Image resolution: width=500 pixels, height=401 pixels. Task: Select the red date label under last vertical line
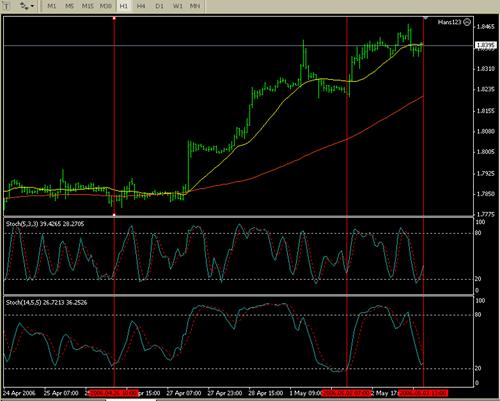(424, 393)
